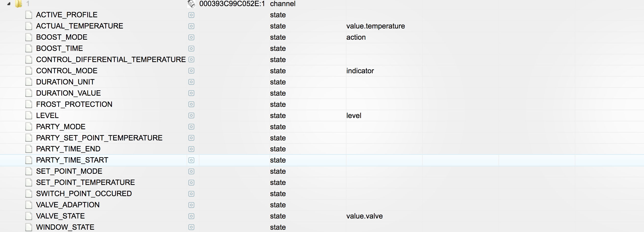Click the value.valve role cell
Screen dimensions: 644x232
364,216
